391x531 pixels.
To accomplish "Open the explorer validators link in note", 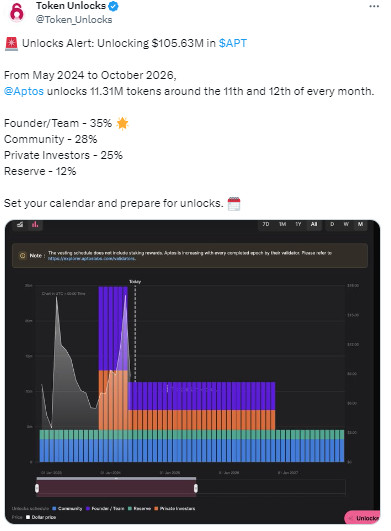I will (92, 258).
